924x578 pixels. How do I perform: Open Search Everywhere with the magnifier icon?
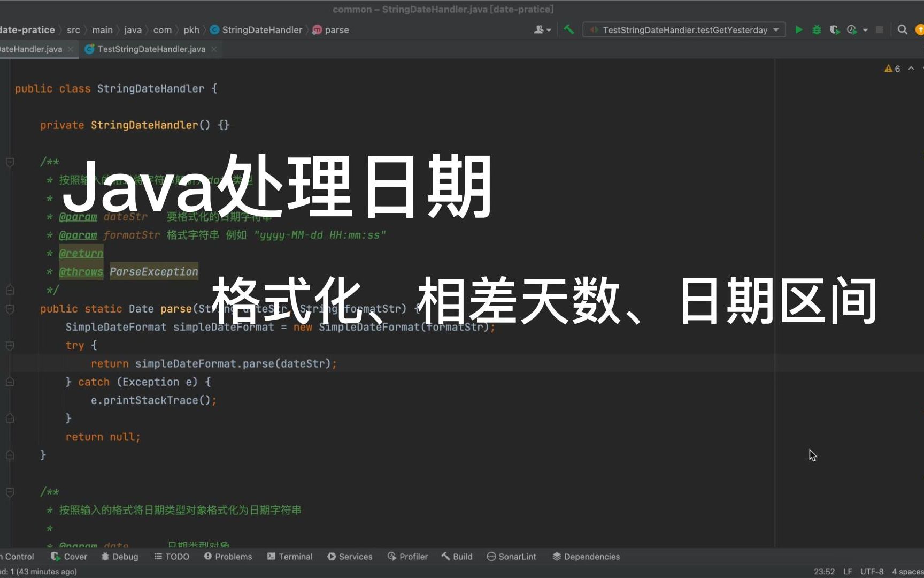click(902, 30)
